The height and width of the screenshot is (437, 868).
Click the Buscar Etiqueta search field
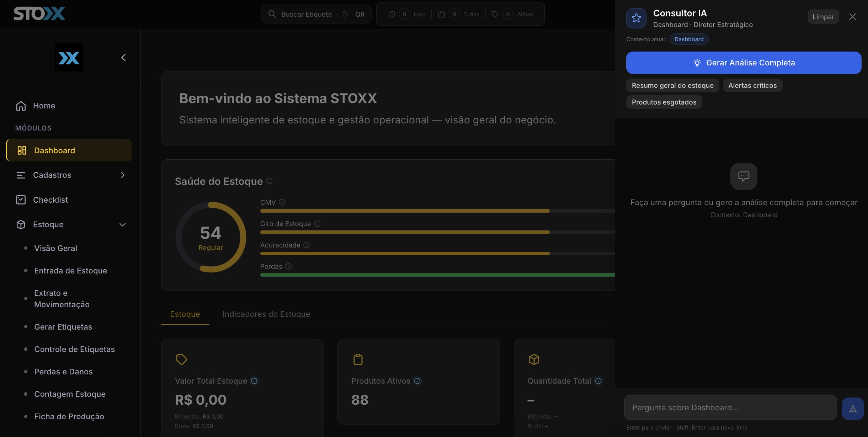[x=316, y=14]
